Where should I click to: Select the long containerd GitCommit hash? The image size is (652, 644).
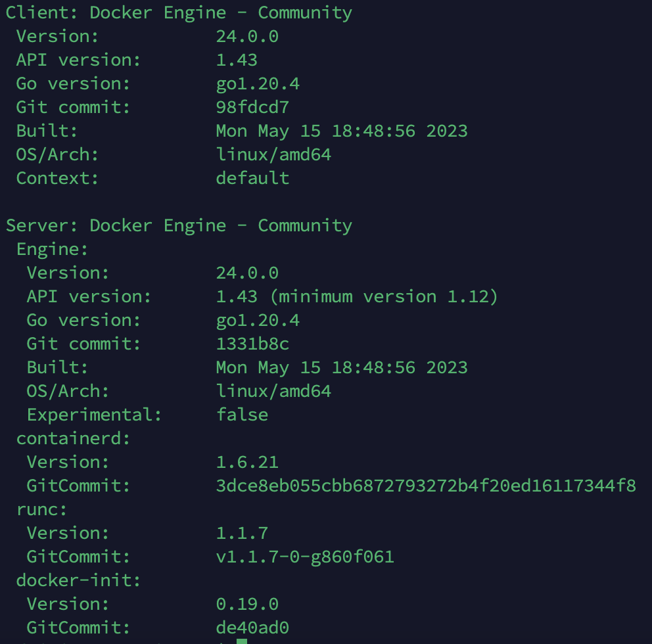pos(426,486)
